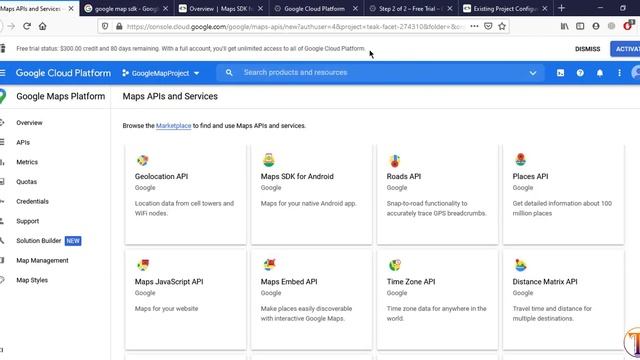Open the Distance Matrix API title
Screen dimensions: 640x360
click(545, 282)
